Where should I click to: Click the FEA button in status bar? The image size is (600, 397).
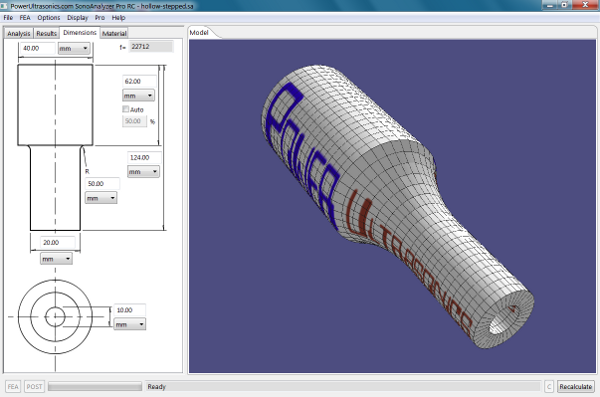13,386
